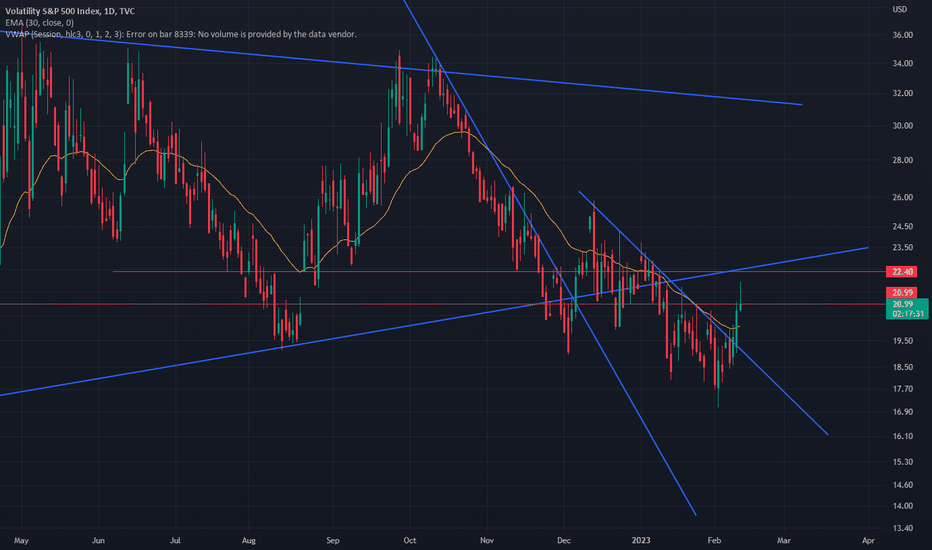Click the Volatility S&P 500 Index title
The height and width of the screenshot is (550, 932).
[x=70, y=11]
